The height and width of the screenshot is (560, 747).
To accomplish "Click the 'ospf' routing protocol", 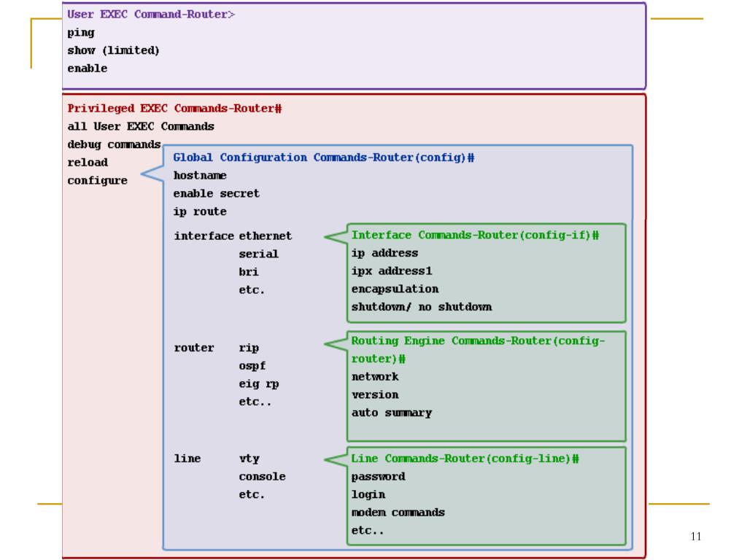I will [x=252, y=367].
